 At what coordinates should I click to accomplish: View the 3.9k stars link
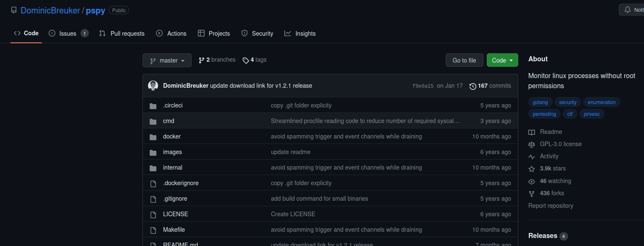pyautogui.click(x=547, y=168)
